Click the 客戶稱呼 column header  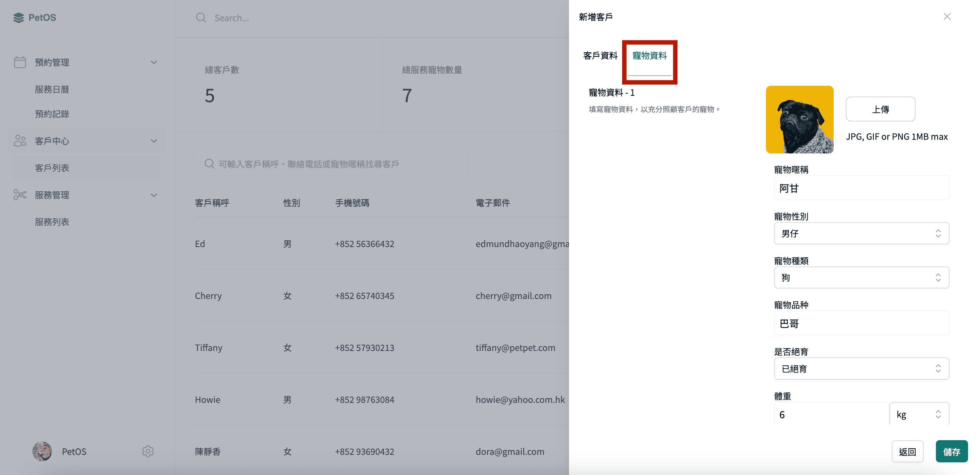pos(212,203)
